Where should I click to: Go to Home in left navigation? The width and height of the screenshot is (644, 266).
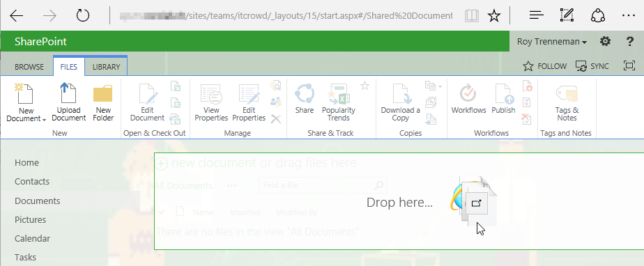tap(26, 162)
